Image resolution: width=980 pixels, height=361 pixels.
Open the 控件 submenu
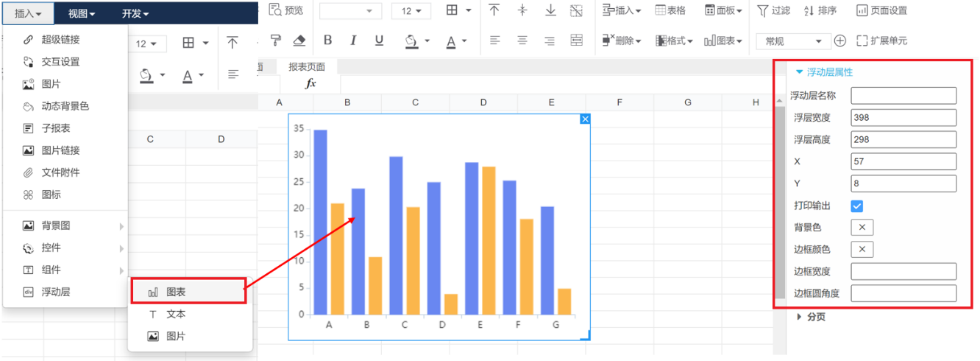click(65, 248)
